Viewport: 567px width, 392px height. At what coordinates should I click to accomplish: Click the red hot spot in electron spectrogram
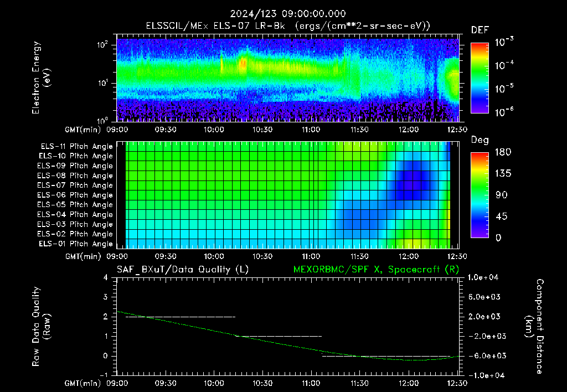tap(243, 64)
